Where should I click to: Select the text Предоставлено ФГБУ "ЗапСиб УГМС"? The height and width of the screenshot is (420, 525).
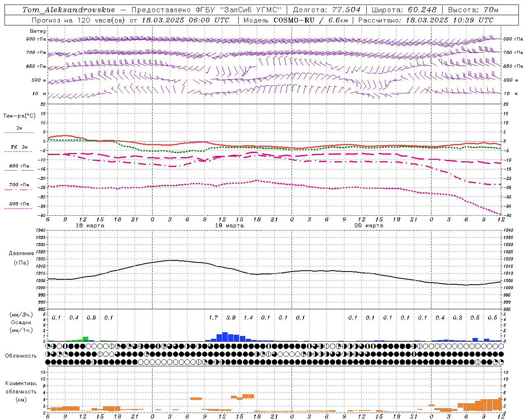coord(207,10)
